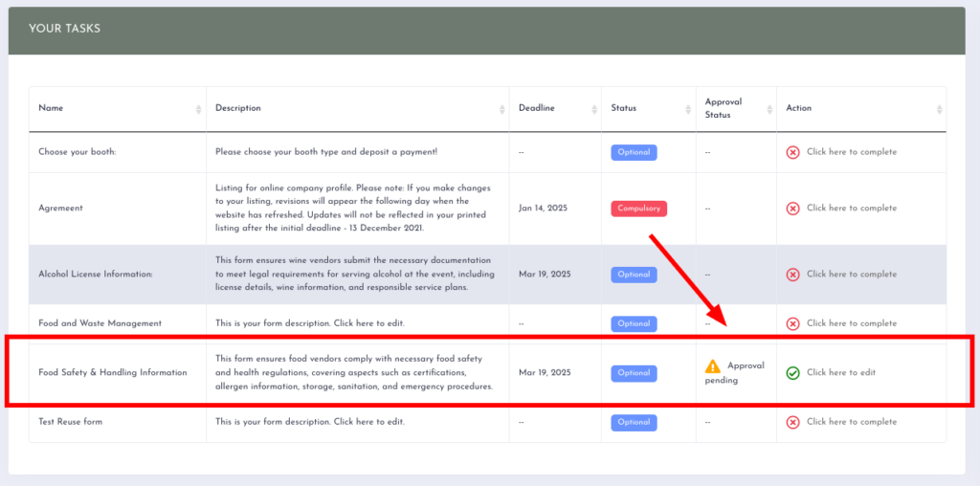Click orange warning triangle beside Approval pending
This screenshot has height=486, width=980.
[713, 366]
